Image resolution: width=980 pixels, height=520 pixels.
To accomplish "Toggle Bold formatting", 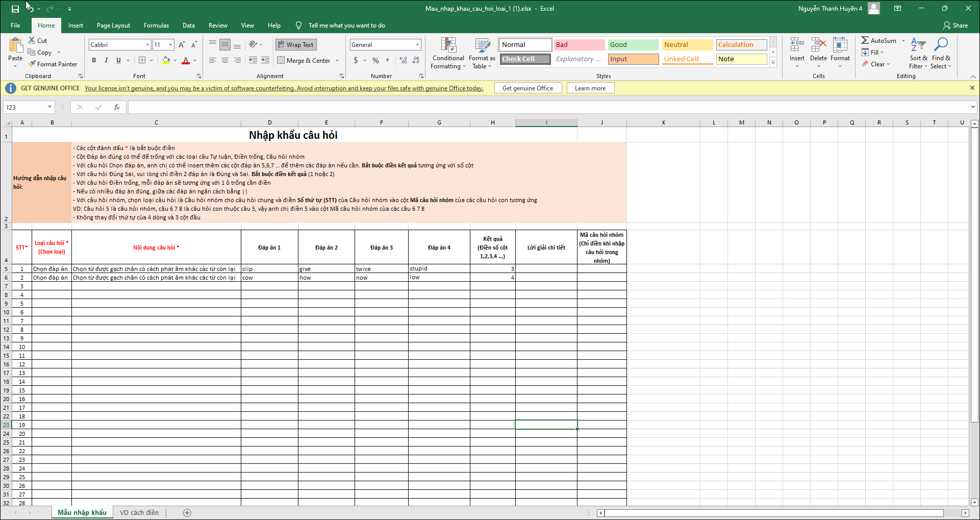I will point(94,60).
